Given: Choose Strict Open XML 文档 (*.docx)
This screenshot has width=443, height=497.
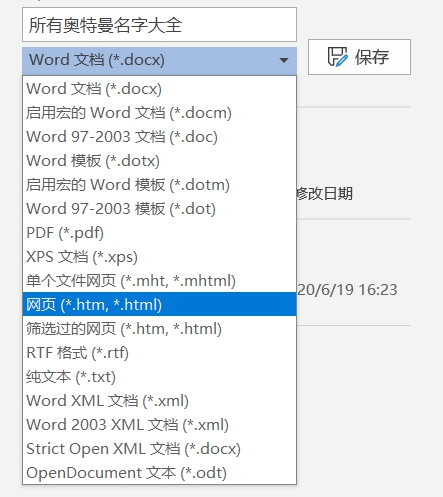Looking at the screenshot, I should 159,449.
